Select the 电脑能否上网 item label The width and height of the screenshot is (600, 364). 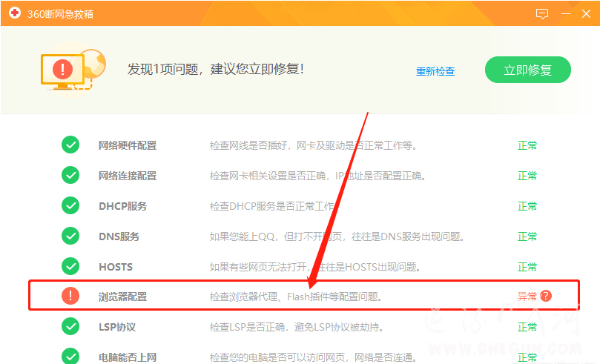coord(128,357)
